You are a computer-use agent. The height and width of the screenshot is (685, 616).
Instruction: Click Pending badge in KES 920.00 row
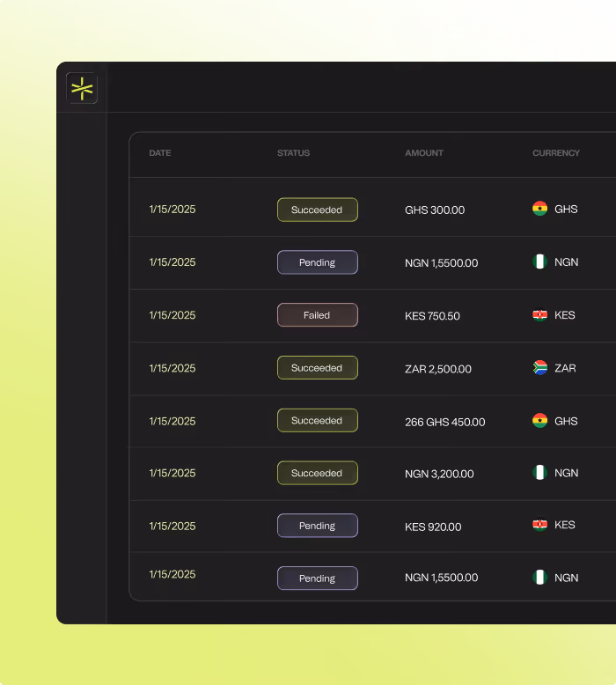(x=318, y=526)
